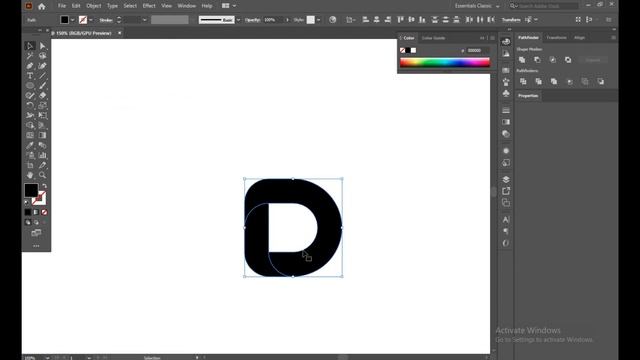Select the Hand tool
Viewport: 640px width, 360px height.
pos(30,175)
